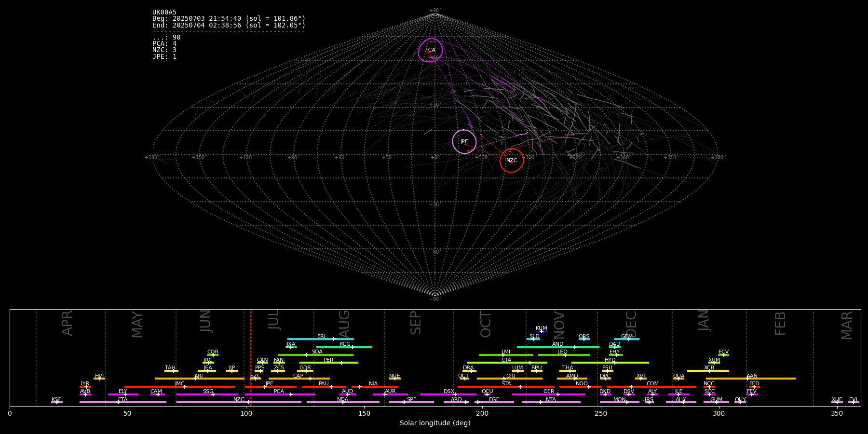The width and height of the screenshot is (868, 434).
Task: Select the station code UK00A5
Action: click(x=164, y=13)
